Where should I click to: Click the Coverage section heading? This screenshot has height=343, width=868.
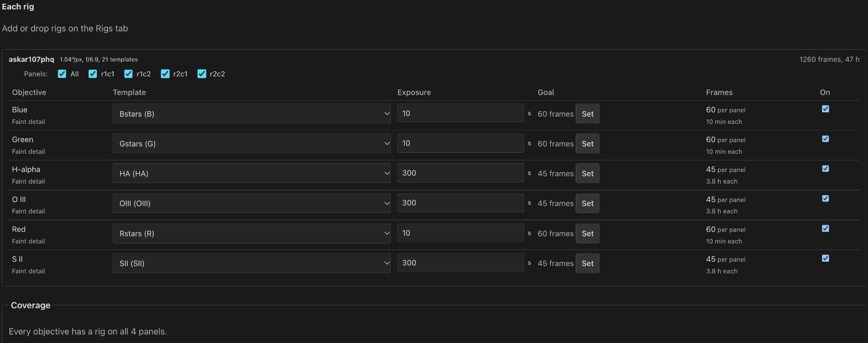pyautogui.click(x=30, y=305)
